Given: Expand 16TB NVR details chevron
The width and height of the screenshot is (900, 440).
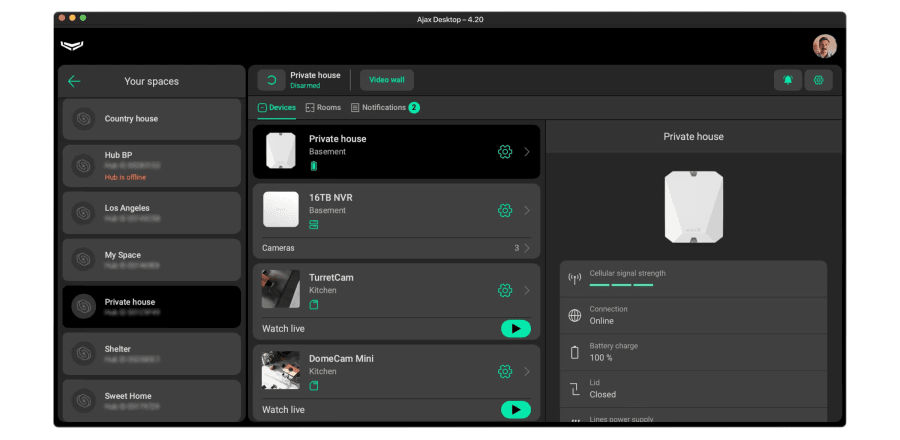Looking at the screenshot, I should tap(527, 211).
